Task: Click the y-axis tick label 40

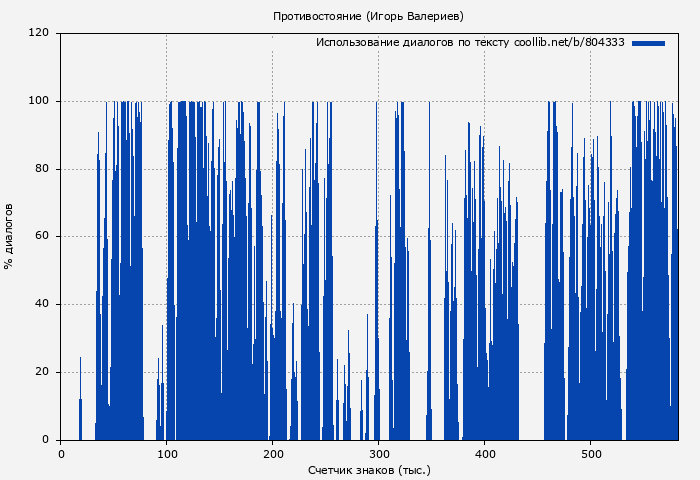Action: coord(42,304)
